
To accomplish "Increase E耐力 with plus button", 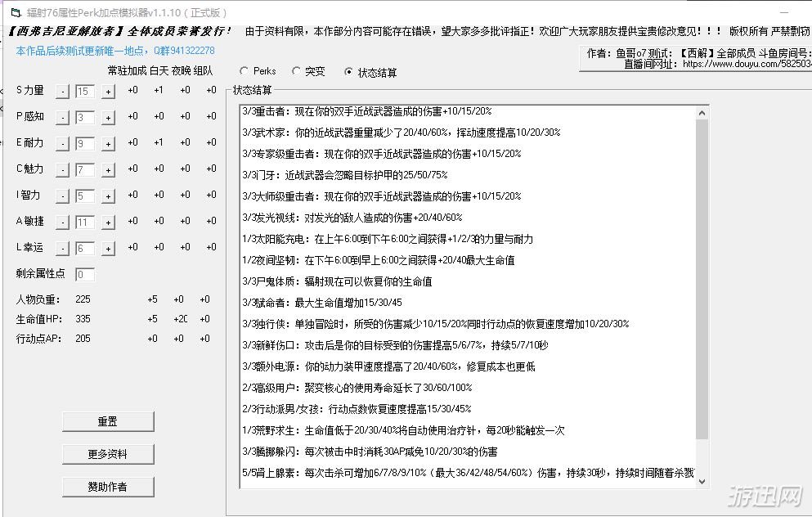I will [108, 143].
